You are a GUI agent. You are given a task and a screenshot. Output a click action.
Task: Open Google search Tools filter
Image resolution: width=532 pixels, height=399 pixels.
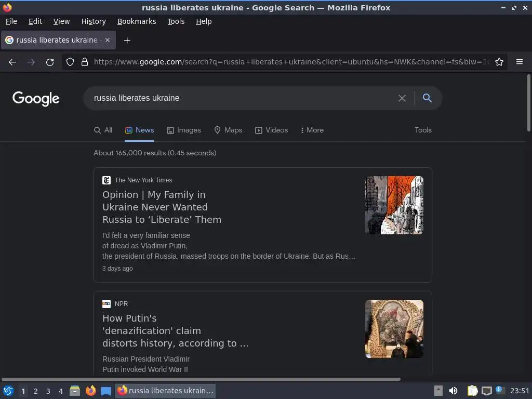[x=423, y=130]
